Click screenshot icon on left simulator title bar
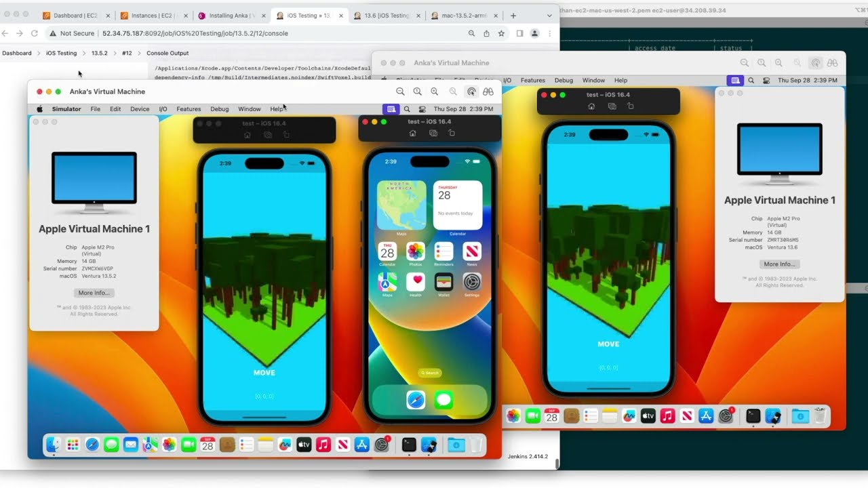The image size is (868, 488). 268,136
